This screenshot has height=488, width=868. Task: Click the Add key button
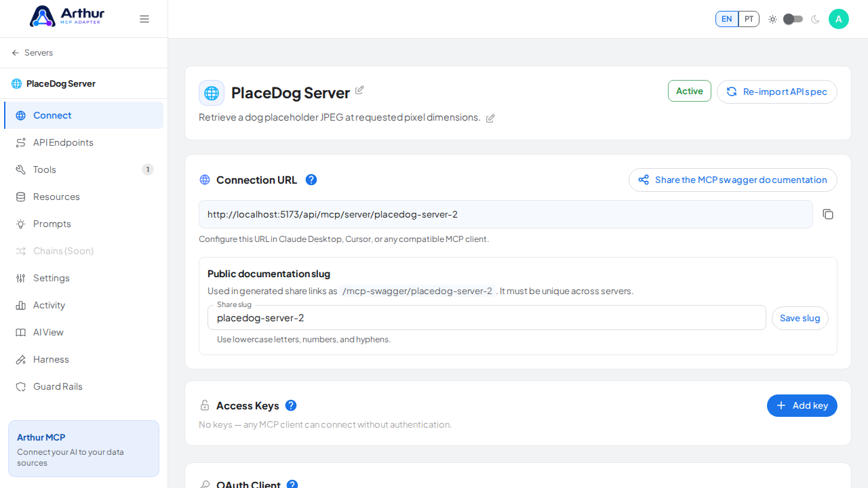pos(802,405)
